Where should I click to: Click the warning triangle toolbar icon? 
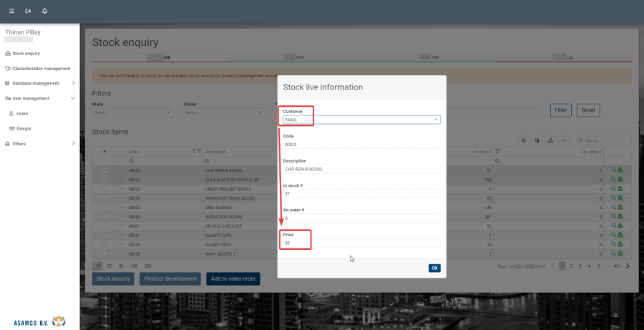(550, 140)
